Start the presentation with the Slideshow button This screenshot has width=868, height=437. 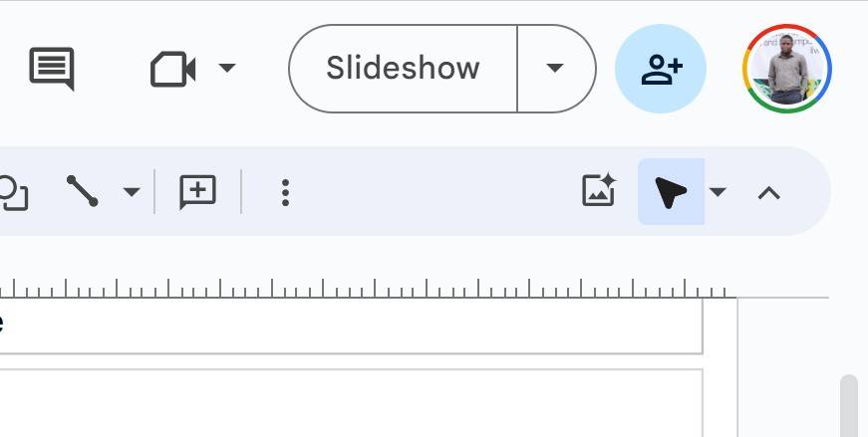[403, 69]
